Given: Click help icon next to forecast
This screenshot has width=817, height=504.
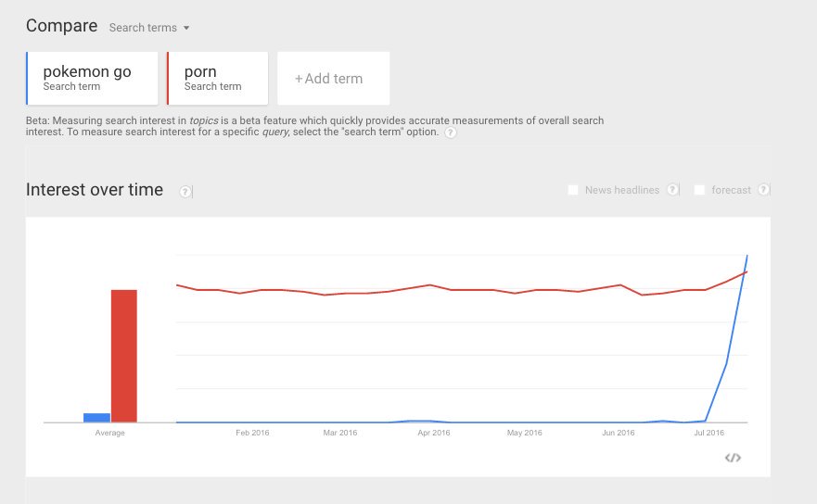Looking at the screenshot, I should (x=763, y=190).
